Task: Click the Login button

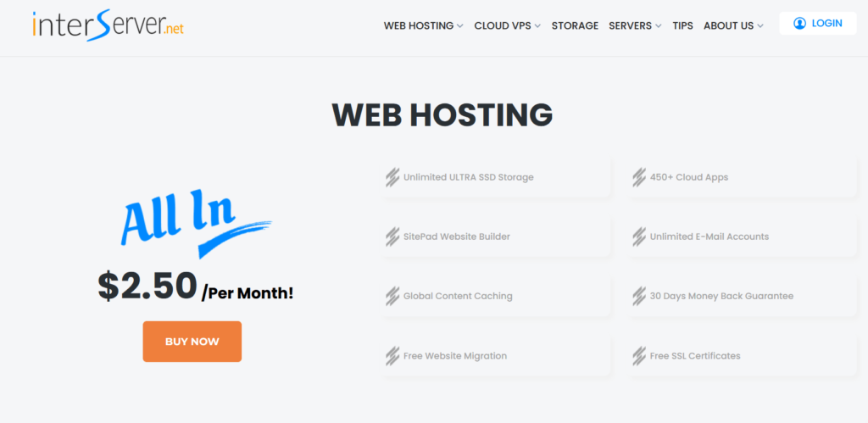Action: pyautogui.click(x=818, y=24)
